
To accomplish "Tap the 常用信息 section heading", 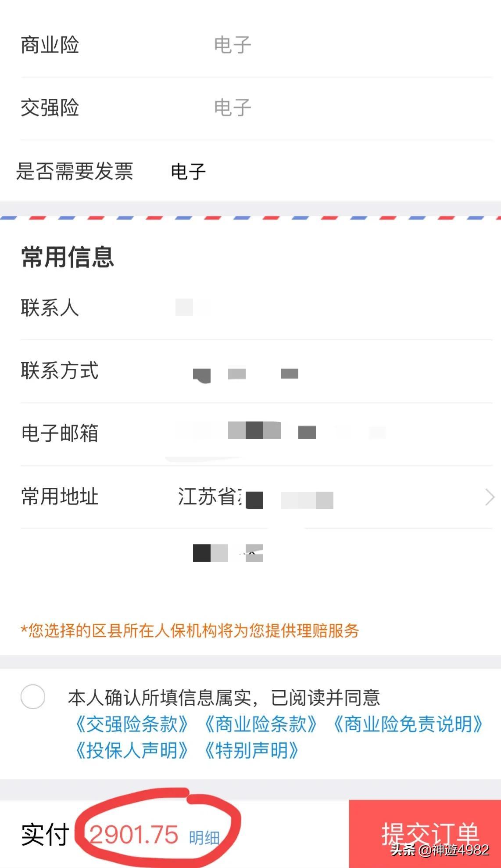I will coord(68,257).
